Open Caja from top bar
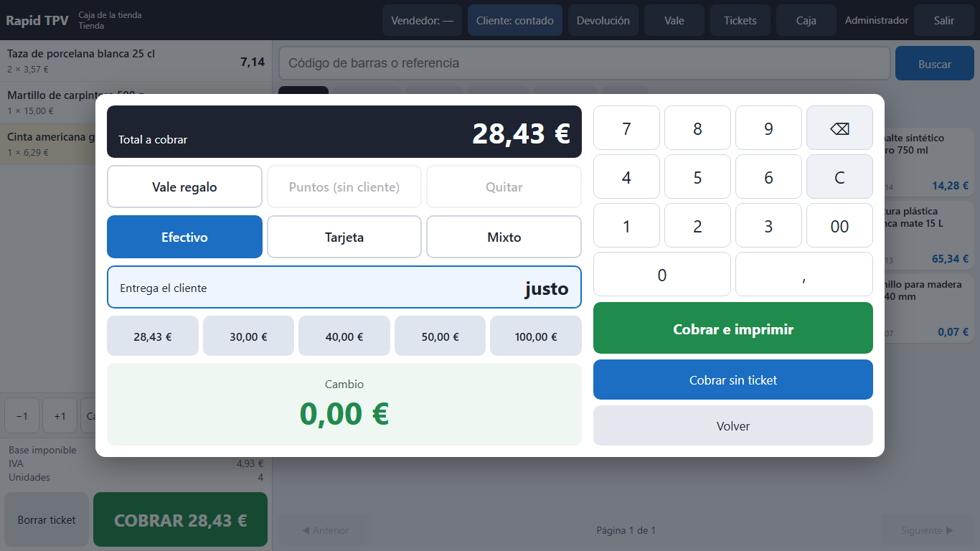Screen dimensions: 980x551 click(806, 20)
